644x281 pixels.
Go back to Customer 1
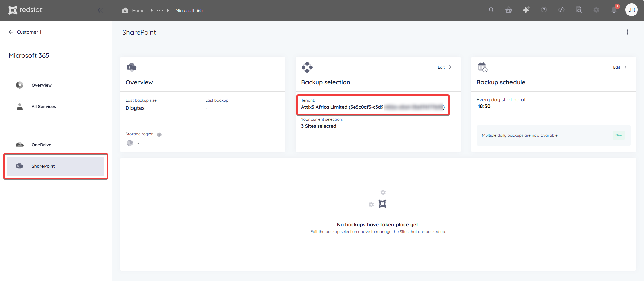tap(25, 32)
